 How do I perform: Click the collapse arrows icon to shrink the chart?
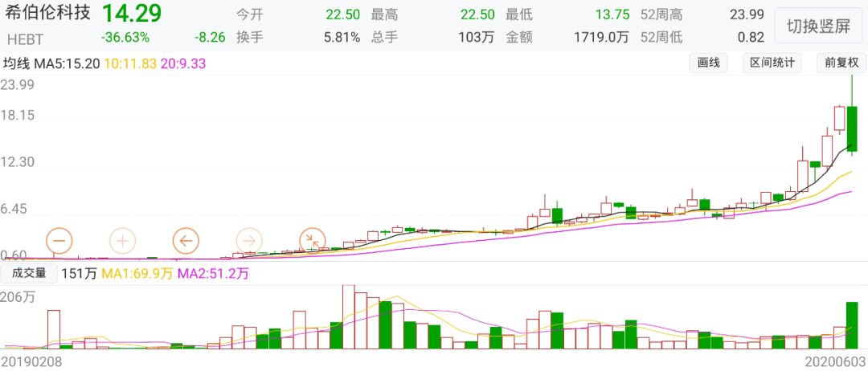[x=312, y=241]
